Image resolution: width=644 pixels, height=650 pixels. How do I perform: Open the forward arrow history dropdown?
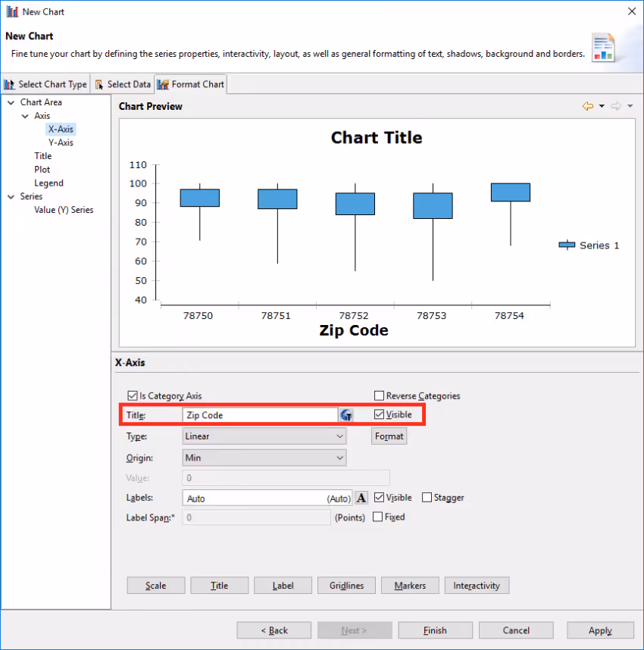point(630,106)
